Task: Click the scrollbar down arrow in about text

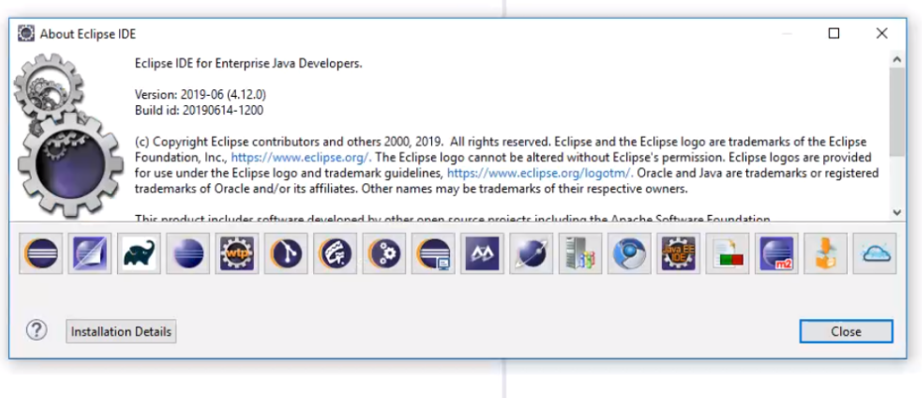Action: click(897, 212)
